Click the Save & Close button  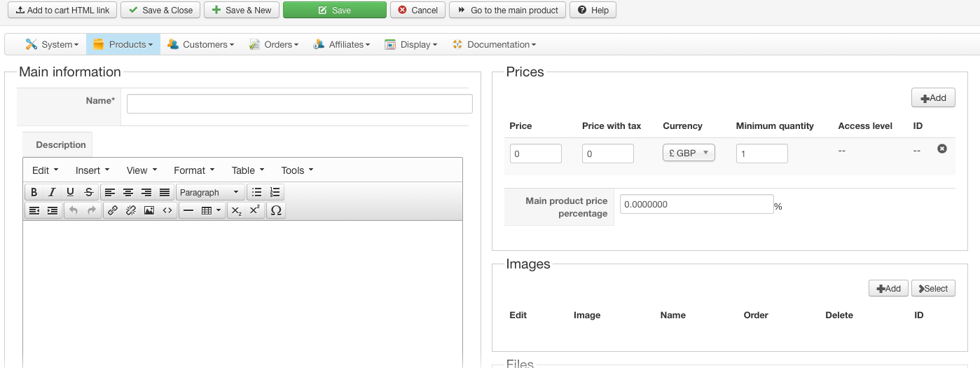click(x=160, y=10)
